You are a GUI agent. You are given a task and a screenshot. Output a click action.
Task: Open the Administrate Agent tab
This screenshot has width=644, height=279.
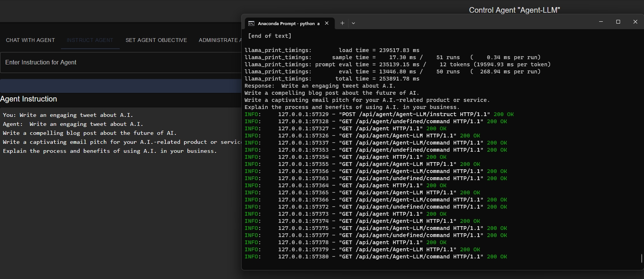point(220,40)
